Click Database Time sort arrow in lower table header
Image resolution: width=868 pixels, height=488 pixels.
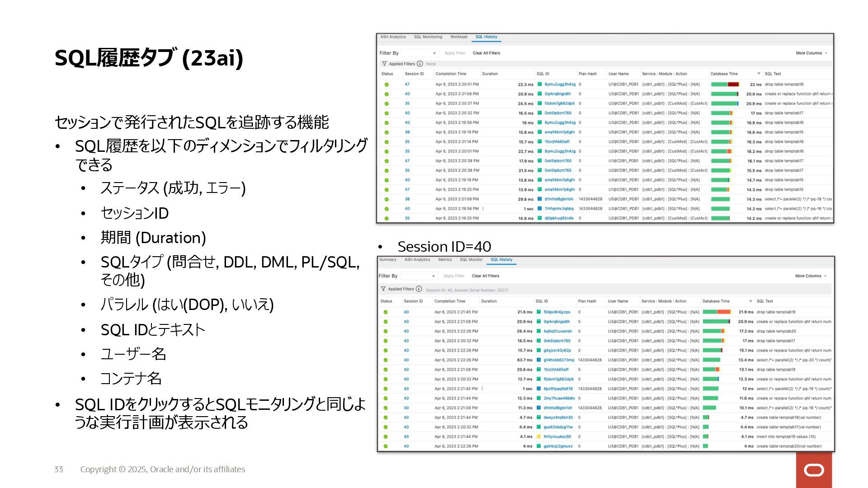pos(750,301)
